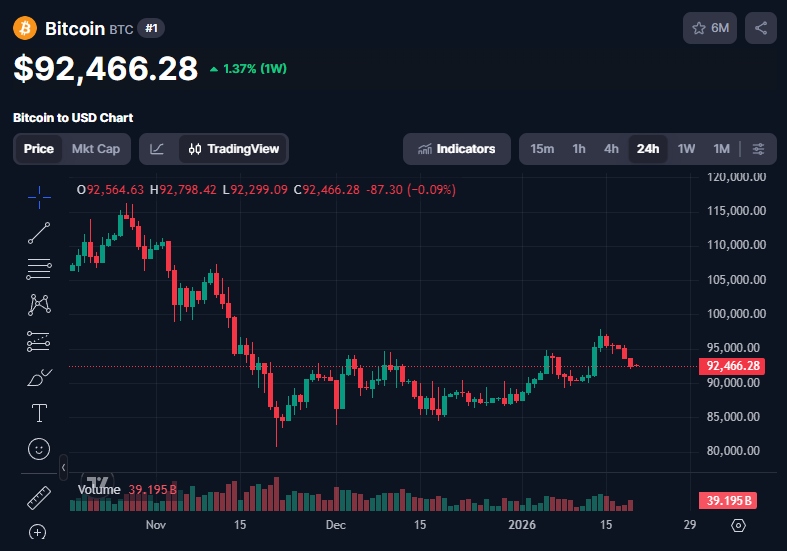Click the C92,466.28 close value in legend

point(327,190)
